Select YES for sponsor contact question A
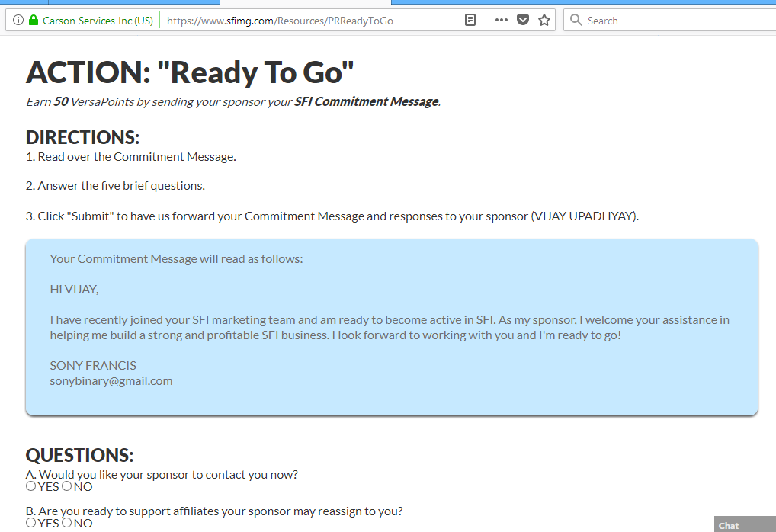This screenshot has height=532, width=776. pos(30,486)
